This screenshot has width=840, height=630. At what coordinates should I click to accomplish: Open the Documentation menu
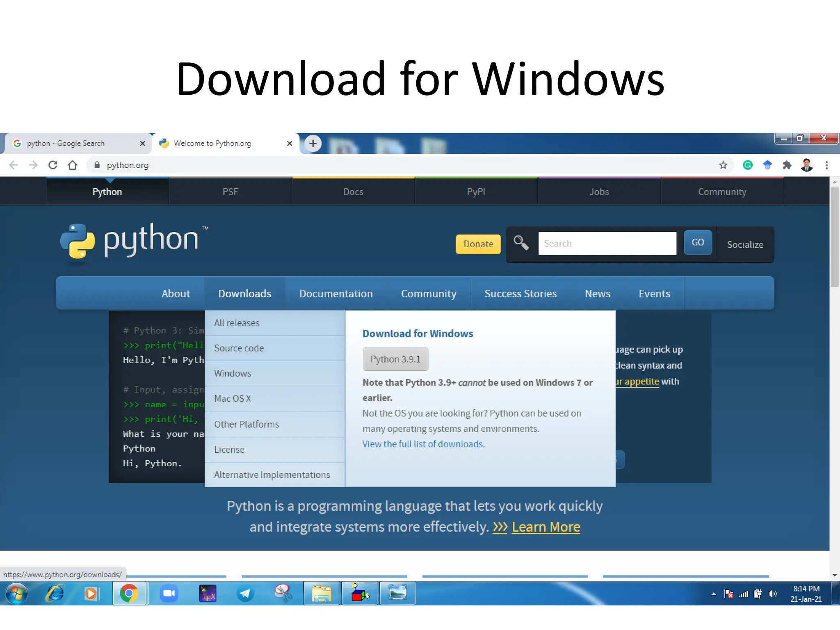pos(336,294)
